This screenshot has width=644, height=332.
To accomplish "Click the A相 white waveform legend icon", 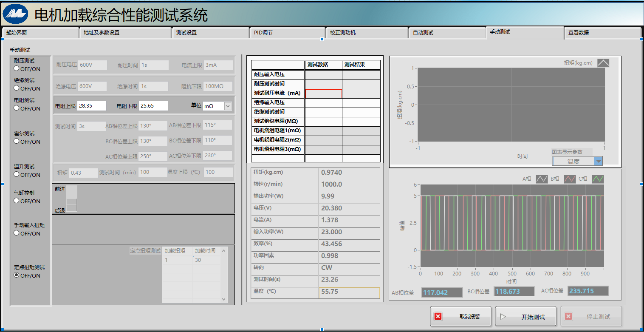I will [542, 179].
